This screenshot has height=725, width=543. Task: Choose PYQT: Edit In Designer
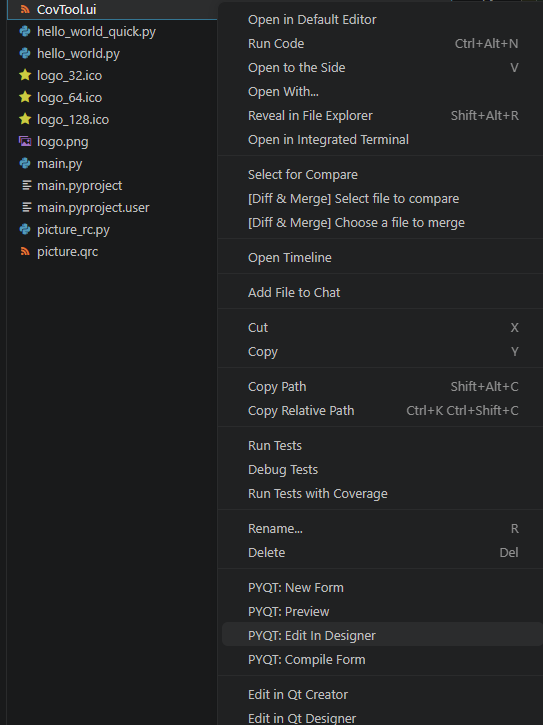[382, 635]
